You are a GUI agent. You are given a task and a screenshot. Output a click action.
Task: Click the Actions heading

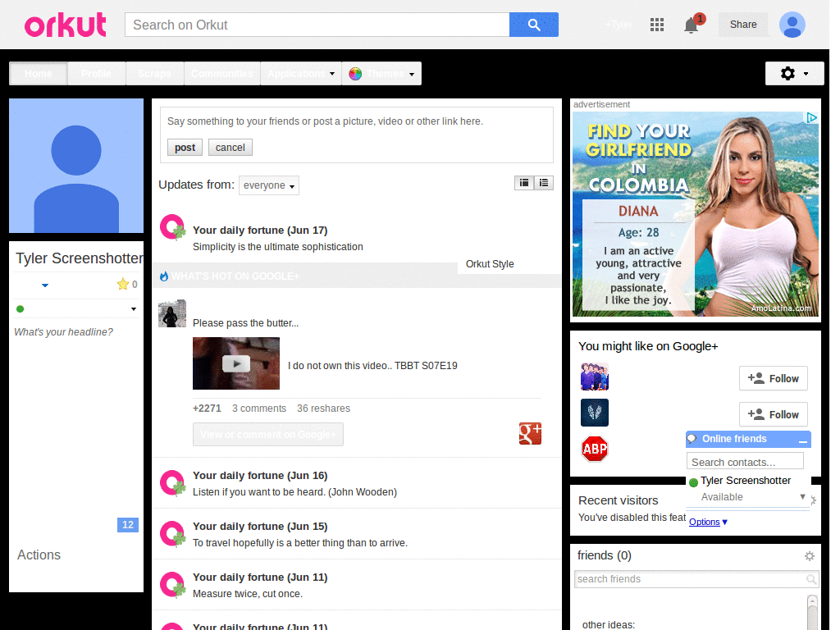pyautogui.click(x=39, y=555)
